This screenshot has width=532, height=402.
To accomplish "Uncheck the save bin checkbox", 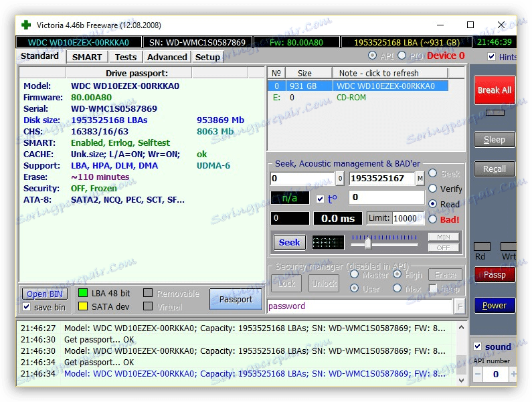I will pyautogui.click(x=27, y=307).
